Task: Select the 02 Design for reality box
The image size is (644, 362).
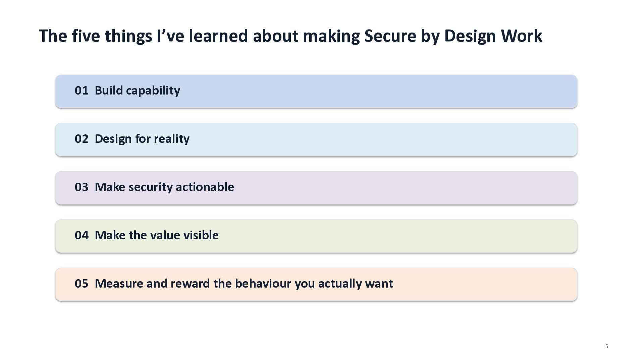Action: [x=316, y=139]
